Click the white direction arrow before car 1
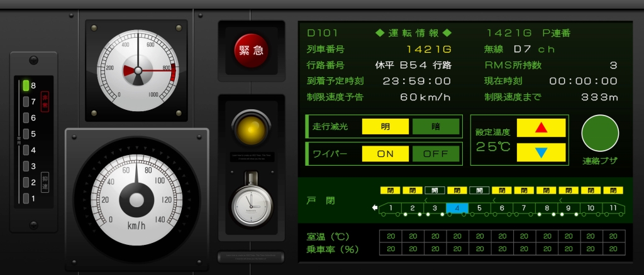 click(375, 208)
